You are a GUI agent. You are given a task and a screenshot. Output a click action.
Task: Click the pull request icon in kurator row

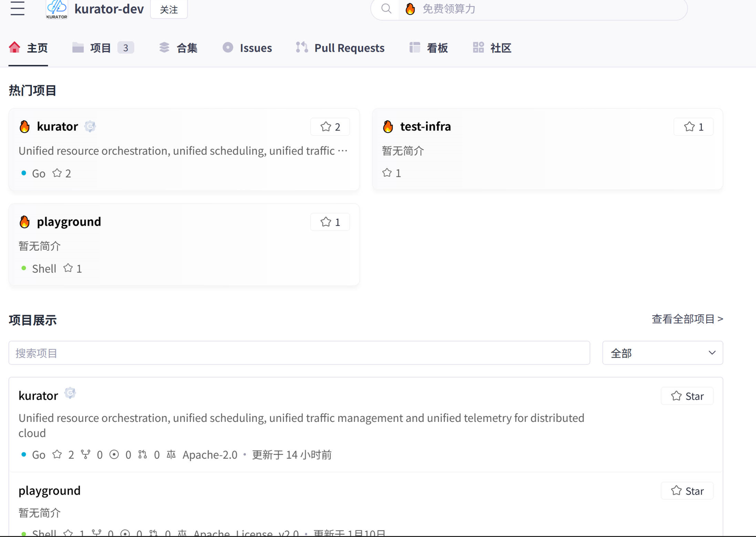tap(143, 454)
